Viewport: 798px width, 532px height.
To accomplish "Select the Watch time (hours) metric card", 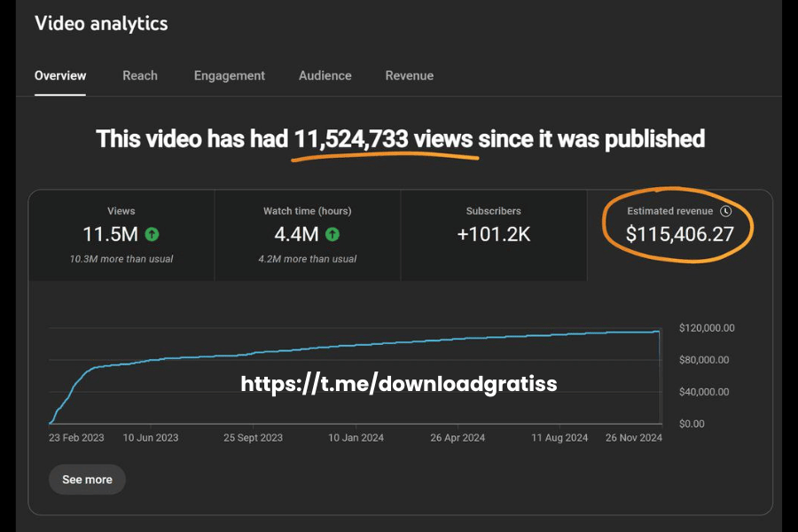I will (x=308, y=234).
